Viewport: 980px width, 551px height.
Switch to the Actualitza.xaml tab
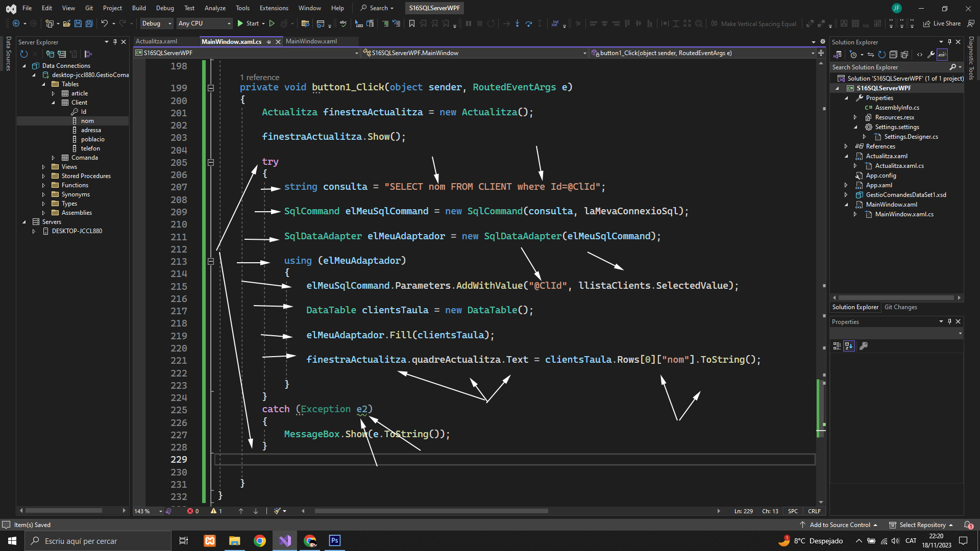(157, 41)
